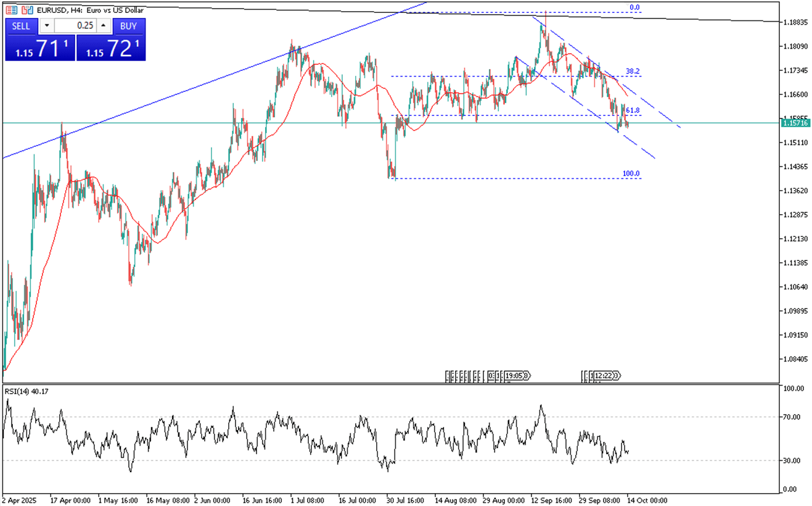Select the 19:05 news event marker

[516, 375]
